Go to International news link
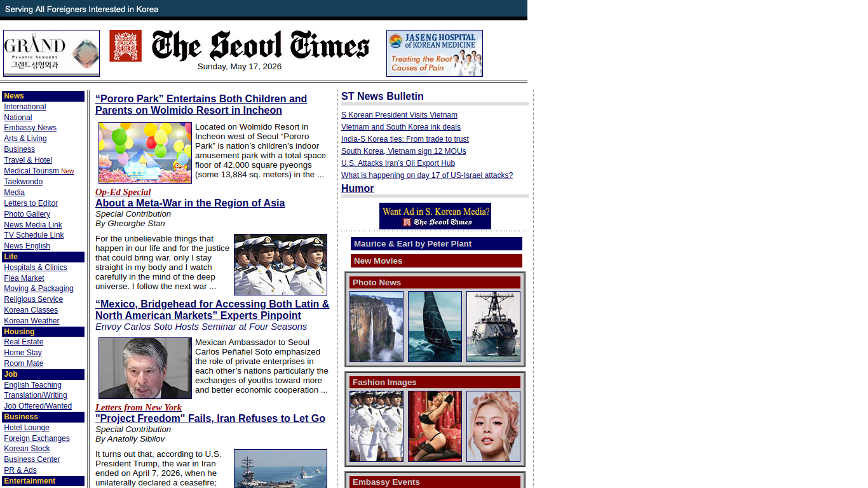Viewport: 868px width, 488px height. tap(25, 107)
